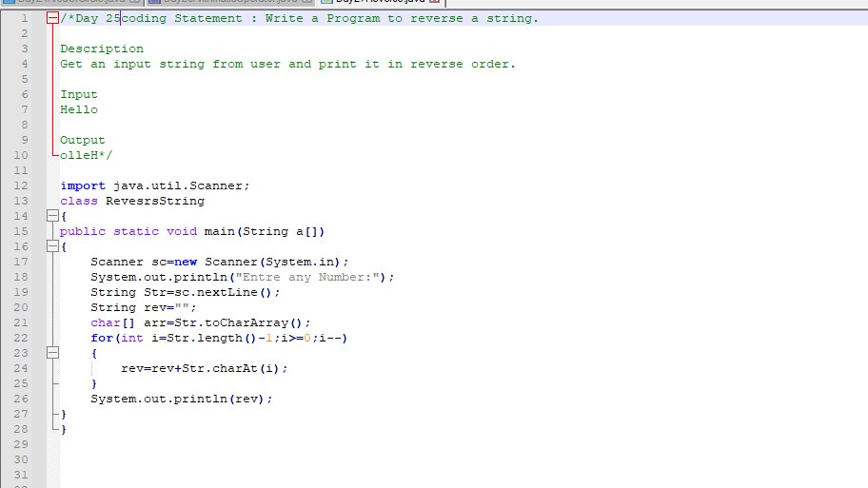Click the 'class RevesrsString' declaration

(x=132, y=201)
